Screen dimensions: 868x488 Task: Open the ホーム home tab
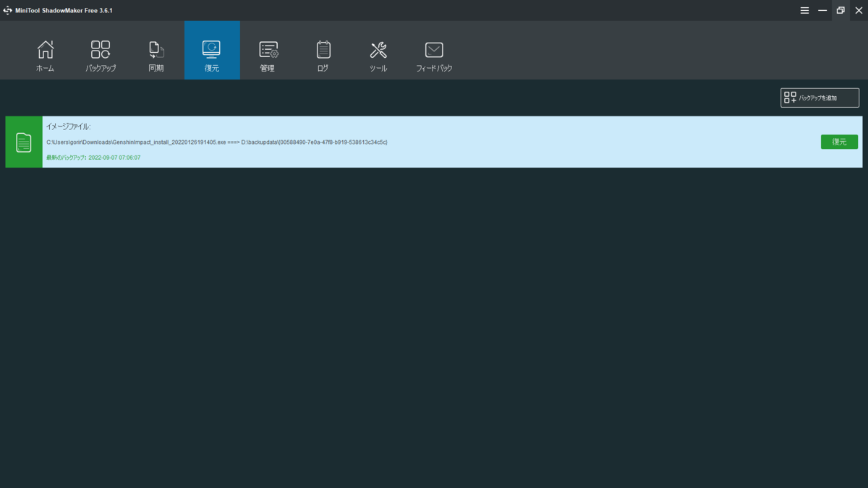(x=45, y=51)
